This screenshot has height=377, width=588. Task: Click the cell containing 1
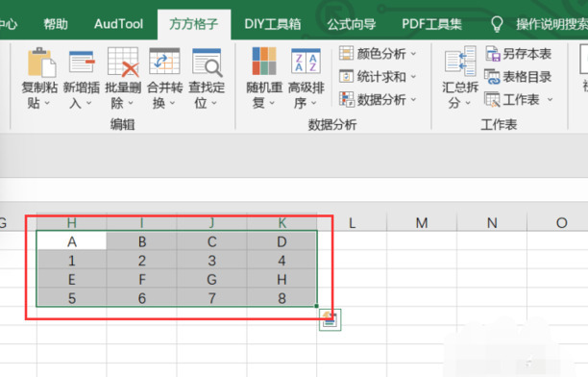[x=72, y=260]
